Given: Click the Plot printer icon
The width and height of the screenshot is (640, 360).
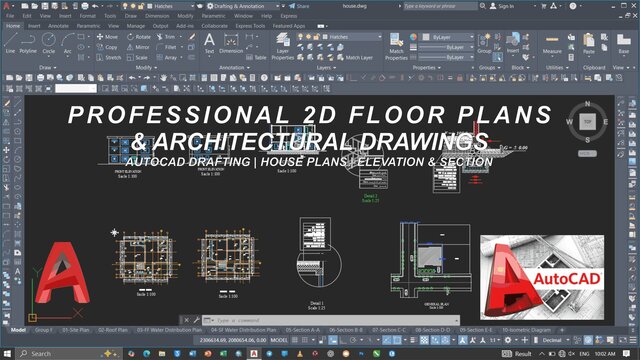Looking at the screenshot, I should point(84,6).
